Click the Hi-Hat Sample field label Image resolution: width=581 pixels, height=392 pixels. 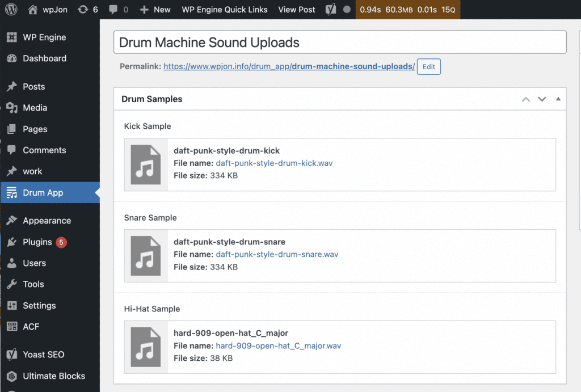tap(152, 309)
